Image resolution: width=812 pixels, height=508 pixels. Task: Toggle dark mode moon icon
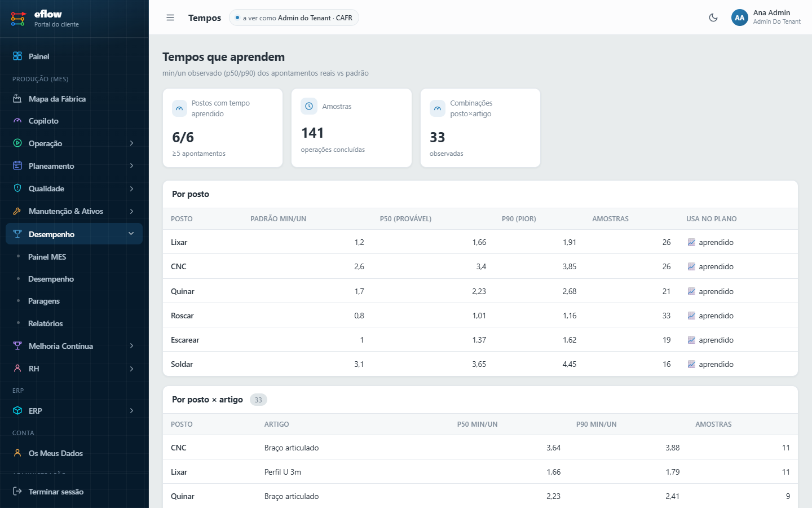pos(713,17)
